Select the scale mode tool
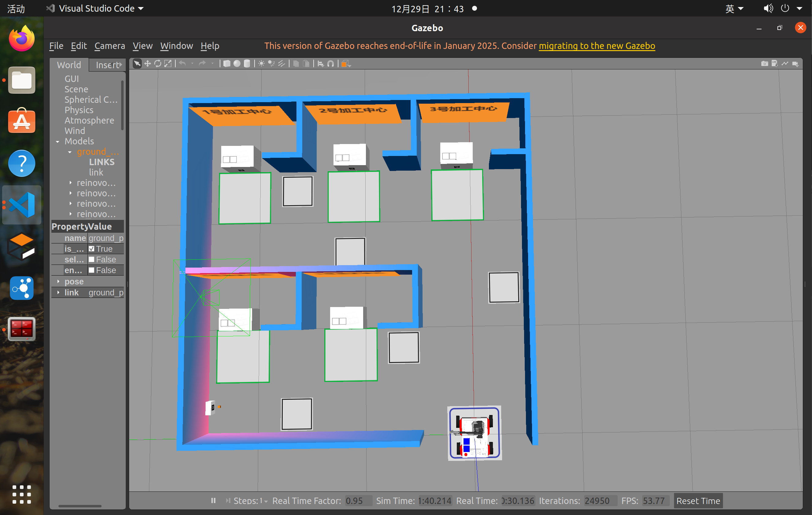 [168, 64]
